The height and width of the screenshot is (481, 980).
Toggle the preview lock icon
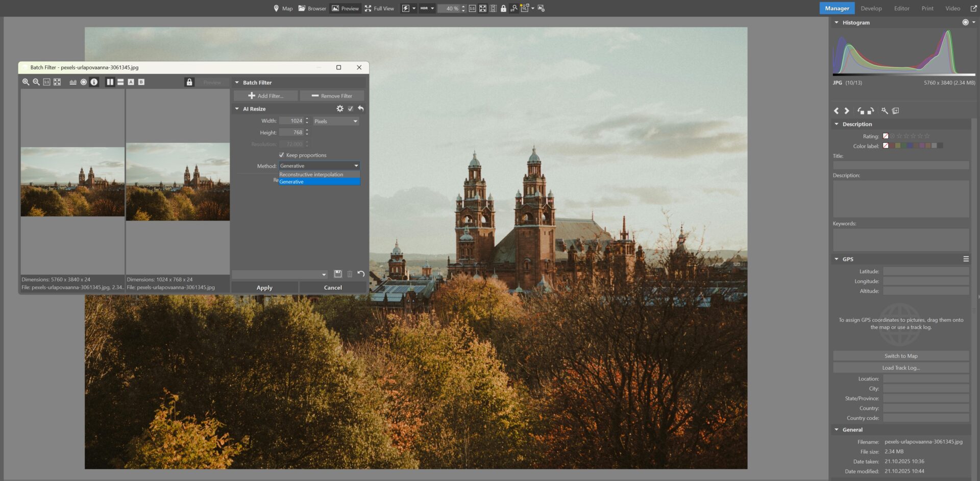pos(189,82)
